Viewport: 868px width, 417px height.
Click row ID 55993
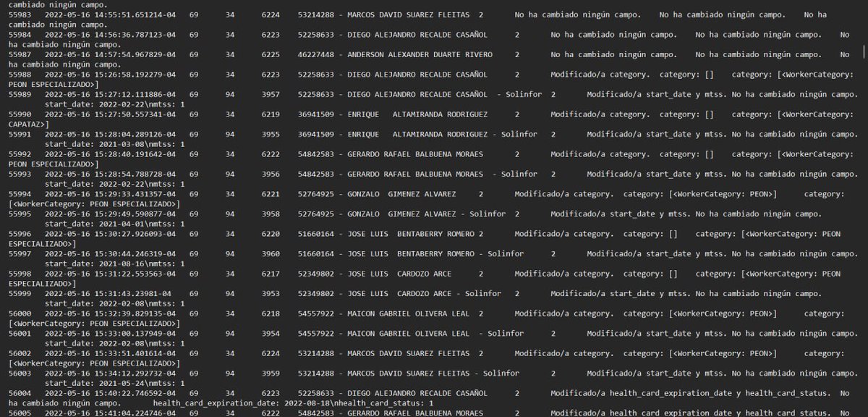tap(20, 174)
